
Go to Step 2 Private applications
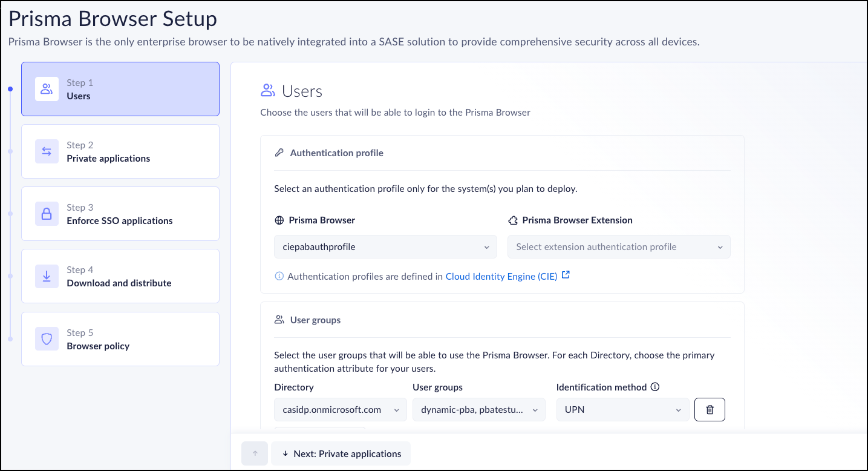coord(120,151)
